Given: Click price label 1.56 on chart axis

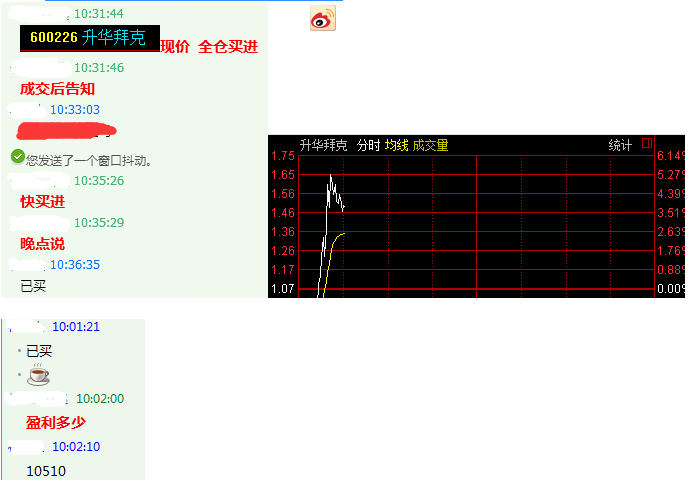Looking at the screenshot, I should coord(283,194).
